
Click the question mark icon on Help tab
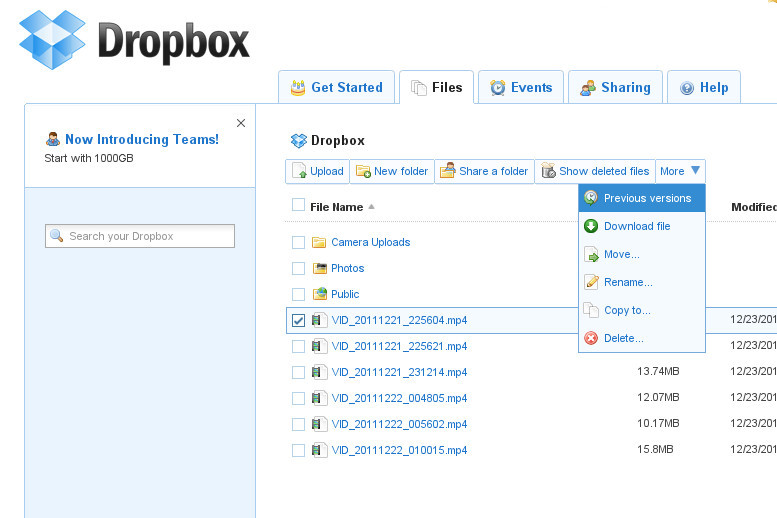(x=687, y=88)
